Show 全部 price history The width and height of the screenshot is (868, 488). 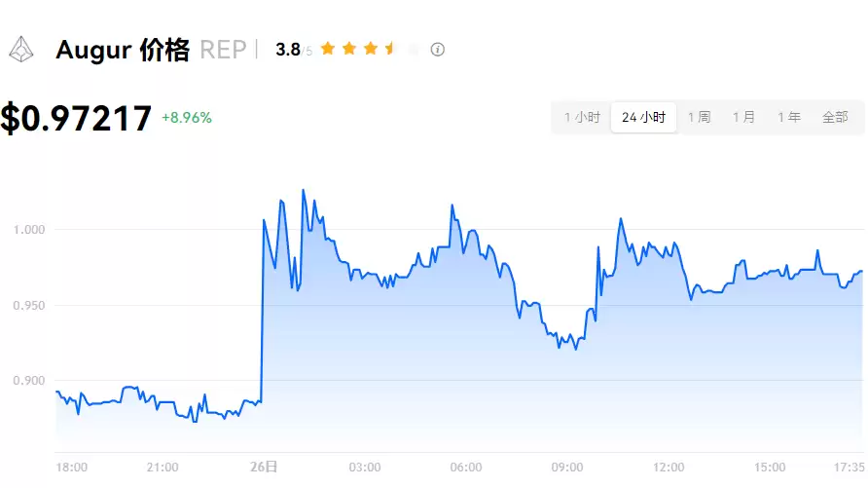tap(835, 117)
